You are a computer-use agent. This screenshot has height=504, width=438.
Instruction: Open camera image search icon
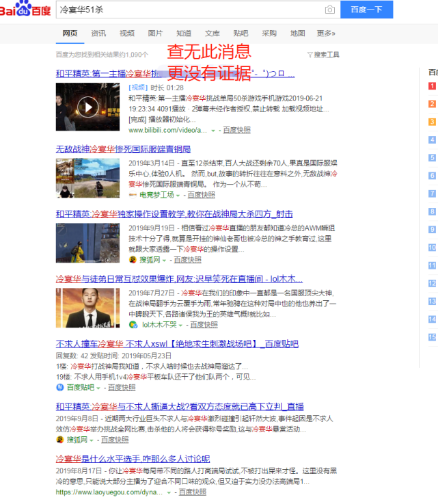[x=330, y=10]
